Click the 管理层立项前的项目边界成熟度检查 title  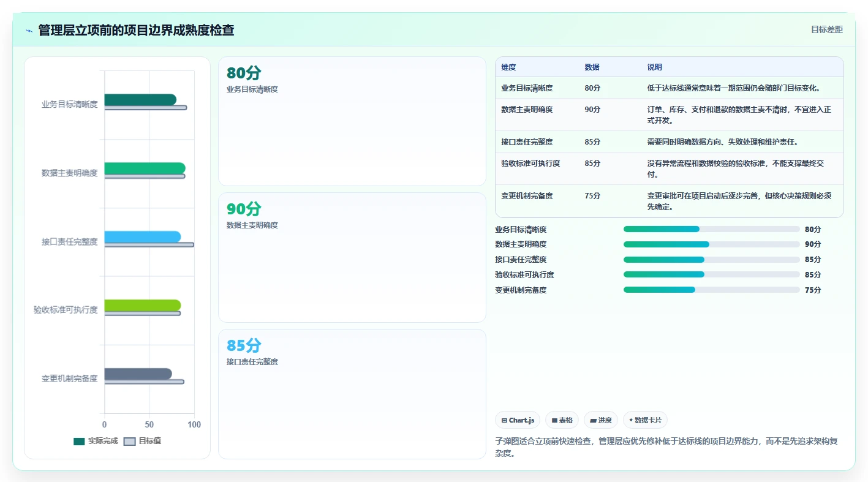coord(136,30)
